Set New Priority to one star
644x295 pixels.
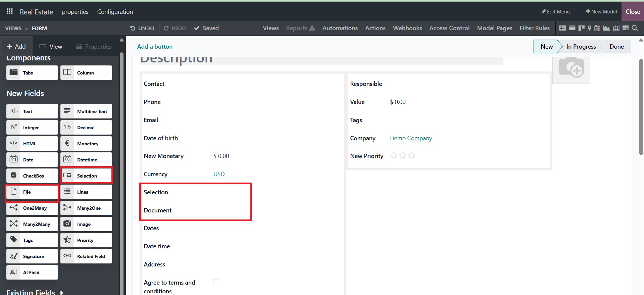pyautogui.click(x=394, y=155)
